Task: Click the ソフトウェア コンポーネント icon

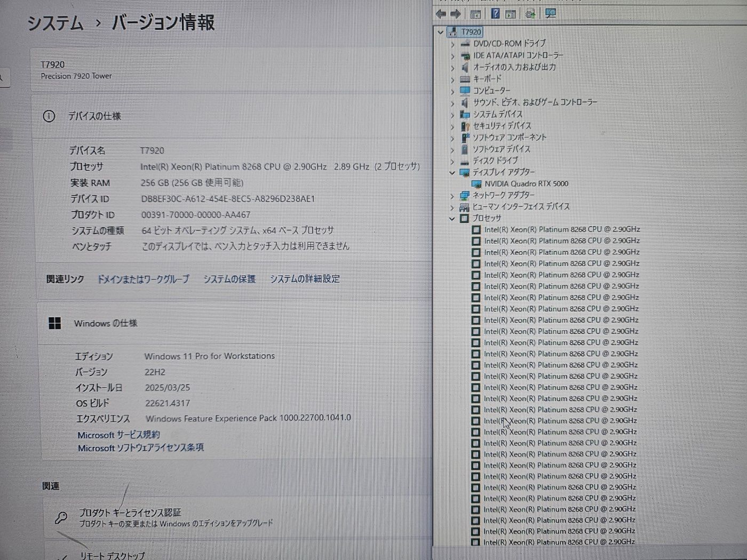Action: point(465,138)
